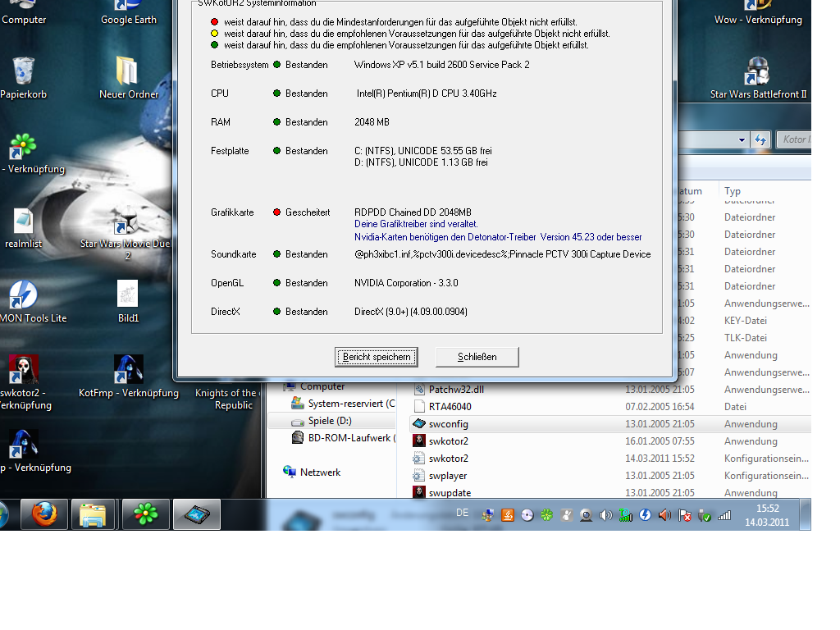The width and height of the screenshot is (840, 630).
Task: Select BD-ROM-Laufwerk in navigation tree
Action: click(x=344, y=438)
